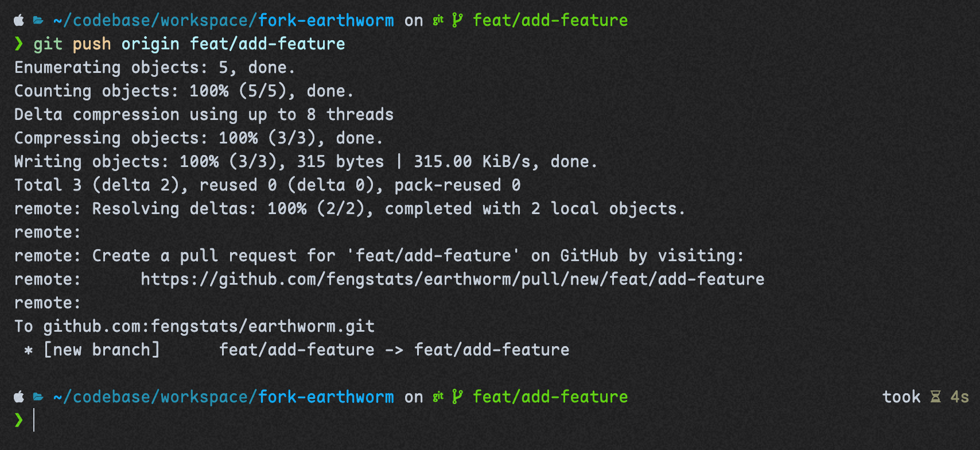980x450 pixels.
Task: Click the 'took 4s' duration text
Action: coord(925,397)
